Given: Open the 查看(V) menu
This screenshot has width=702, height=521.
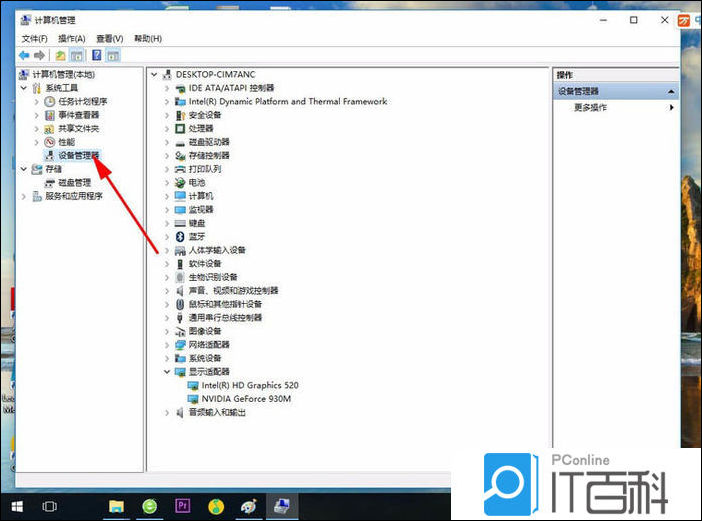Looking at the screenshot, I should point(110,38).
